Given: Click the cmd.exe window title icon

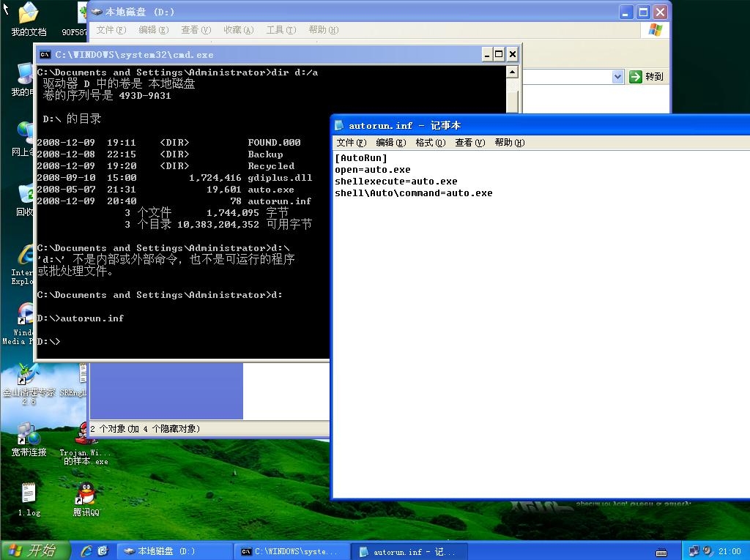Looking at the screenshot, I should click(x=45, y=54).
